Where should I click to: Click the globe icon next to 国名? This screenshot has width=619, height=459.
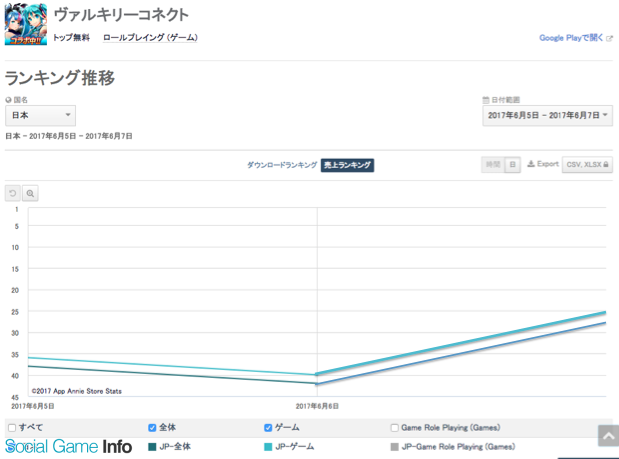8,100
